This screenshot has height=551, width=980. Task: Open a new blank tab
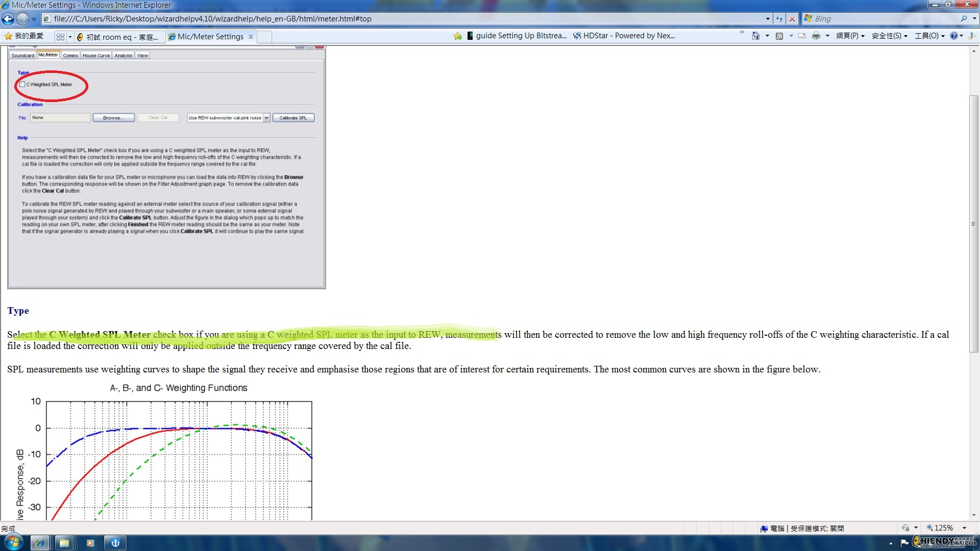[x=264, y=37]
